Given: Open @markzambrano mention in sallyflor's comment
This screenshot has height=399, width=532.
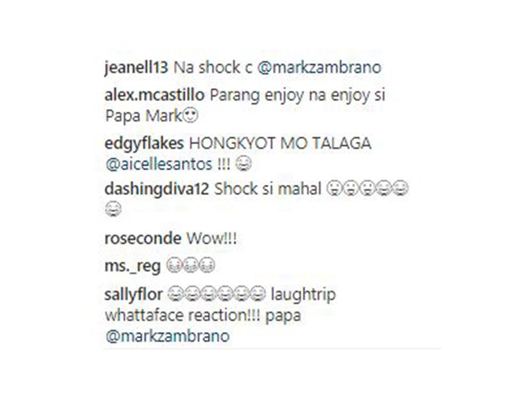Looking at the screenshot, I should 168,337.
